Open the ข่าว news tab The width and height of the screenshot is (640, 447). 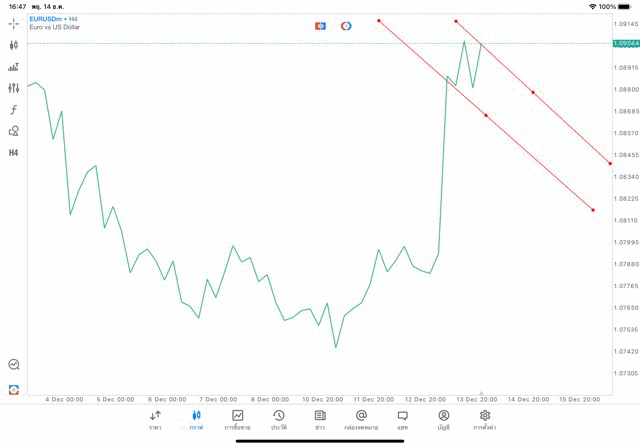[x=319, y=420]
